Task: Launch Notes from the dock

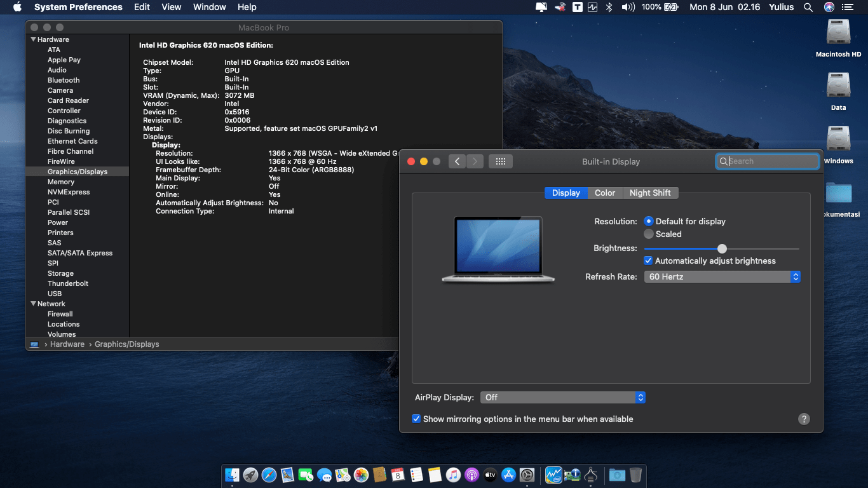Action: tap(435, 475)
